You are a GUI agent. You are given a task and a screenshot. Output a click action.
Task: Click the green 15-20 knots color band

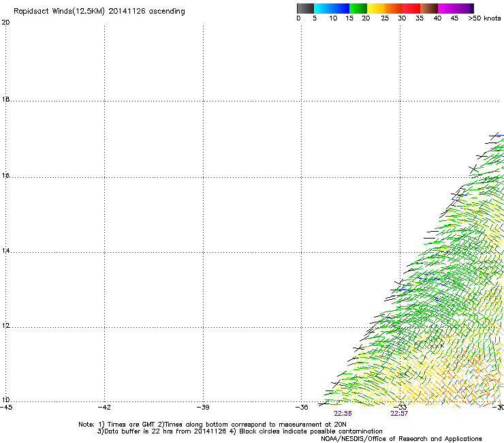358,8
